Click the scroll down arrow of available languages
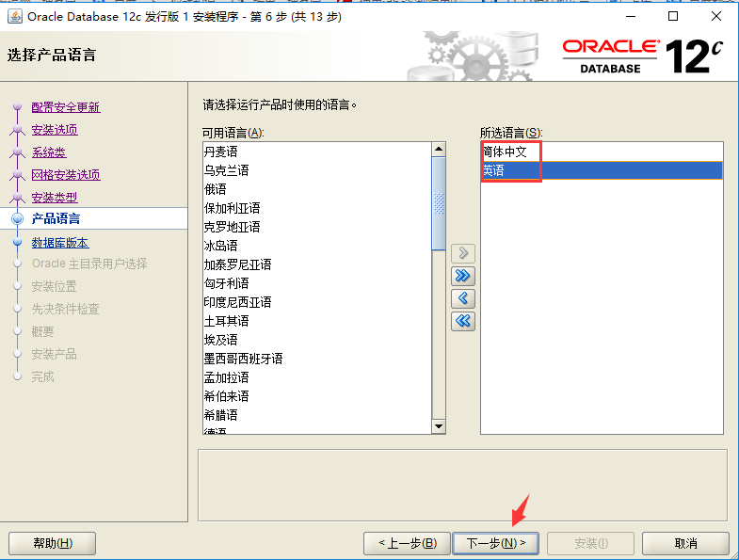 [x=439, y=426]
